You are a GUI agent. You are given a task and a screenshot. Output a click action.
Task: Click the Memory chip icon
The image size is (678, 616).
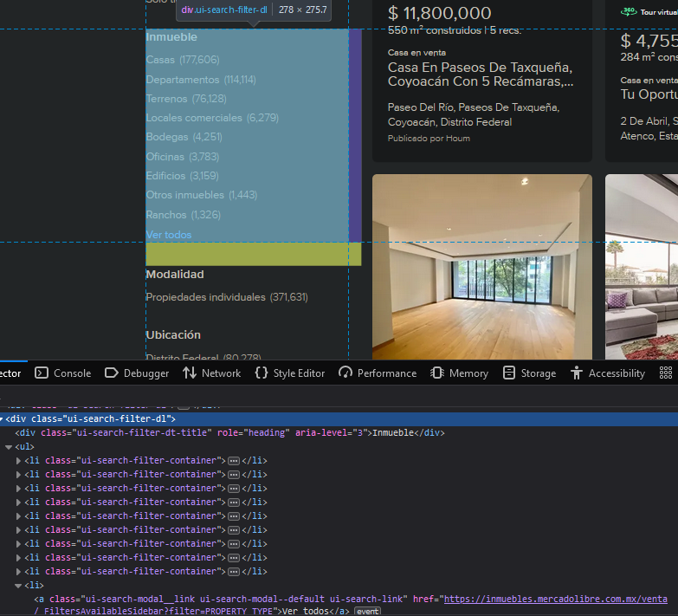pos(437,373)
